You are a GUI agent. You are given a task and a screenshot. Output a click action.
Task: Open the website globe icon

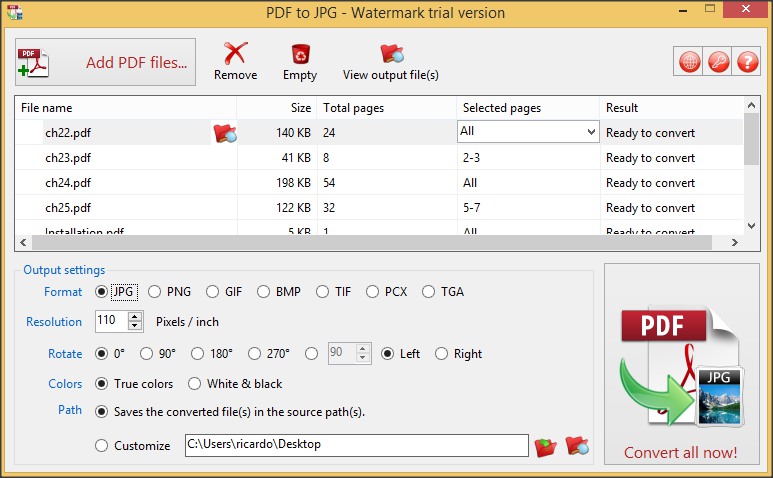(689, 62)
